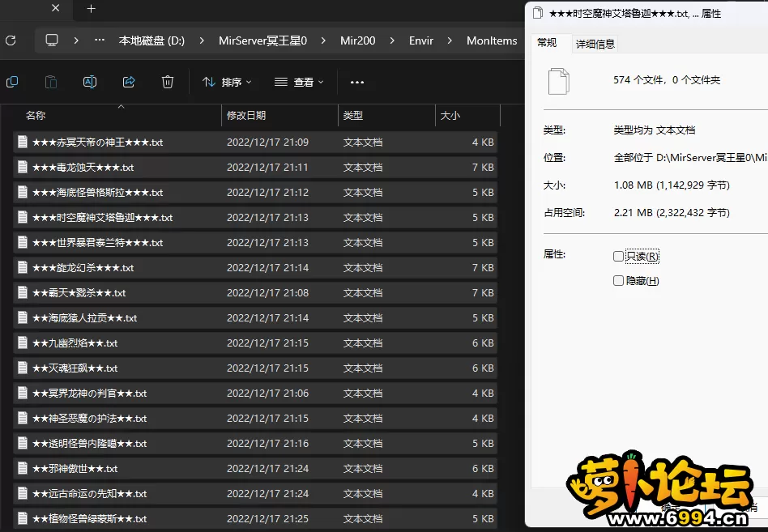Image resolution: width=768 pixels, height=532 pixels.
Task: Go to 本地磁盘 (D:) in address bar
Action: [x=151, y=40]
